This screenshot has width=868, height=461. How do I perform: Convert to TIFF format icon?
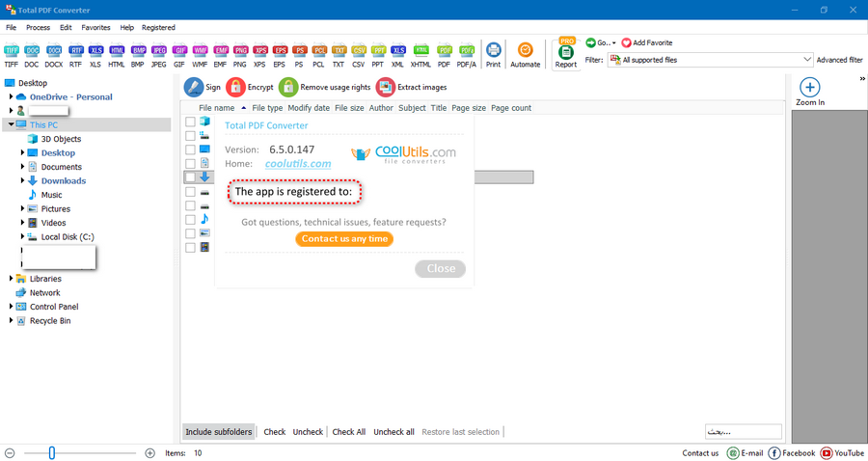tap(11, 50)
